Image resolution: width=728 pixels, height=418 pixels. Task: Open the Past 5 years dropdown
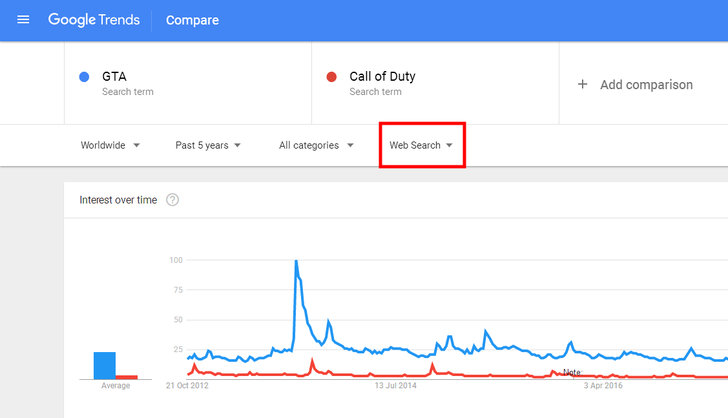(208, 145)
